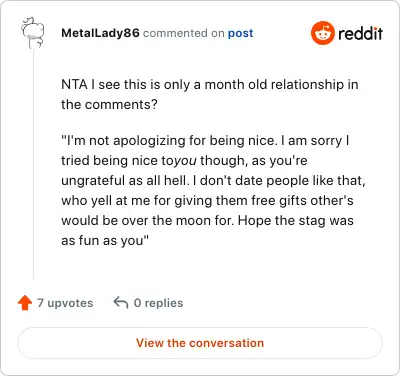This screenshot has height=376, width=400.
Task: Follow the blue "post" link
Action: [x=240, y=33]
